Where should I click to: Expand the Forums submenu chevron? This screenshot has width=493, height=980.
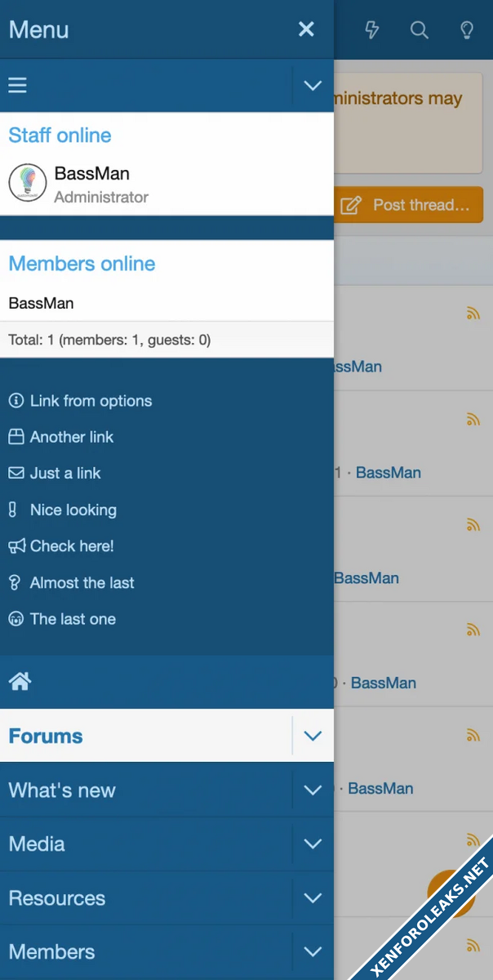313,736
